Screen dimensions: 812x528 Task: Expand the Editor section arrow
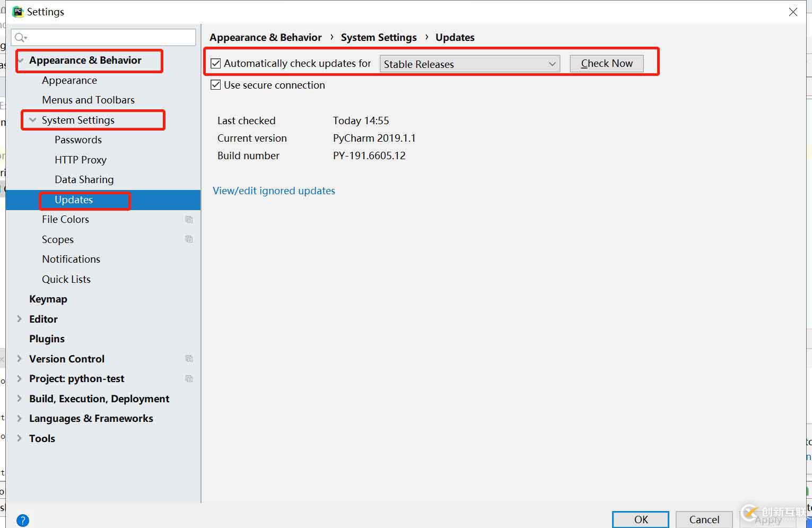pos(20,319)
